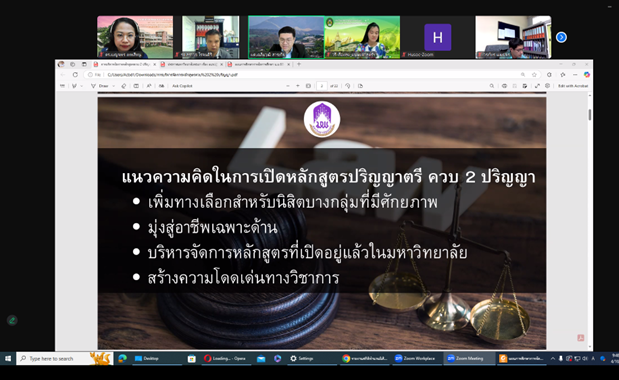Toggle page view layout icon
619x380 pixels.
136,86
